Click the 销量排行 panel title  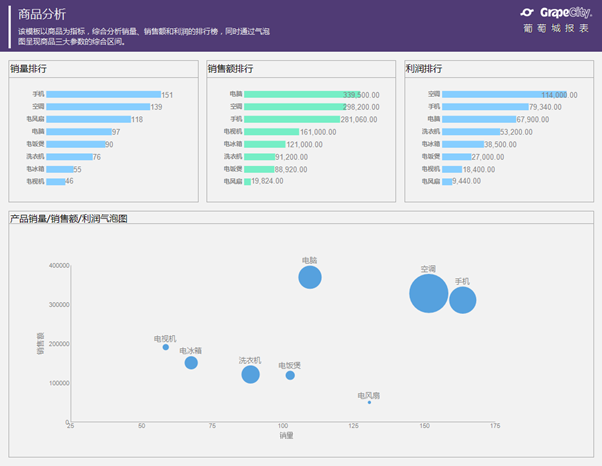[28, 69]
